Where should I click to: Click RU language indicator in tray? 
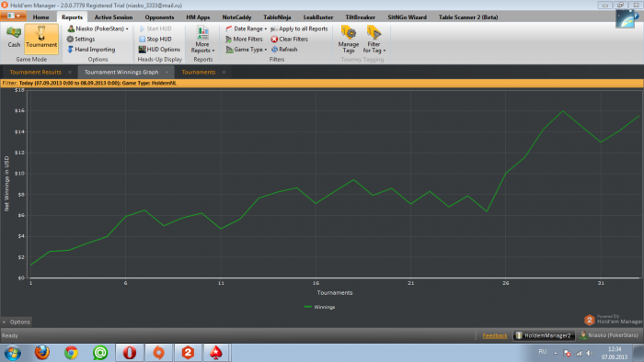pos(543,352)
